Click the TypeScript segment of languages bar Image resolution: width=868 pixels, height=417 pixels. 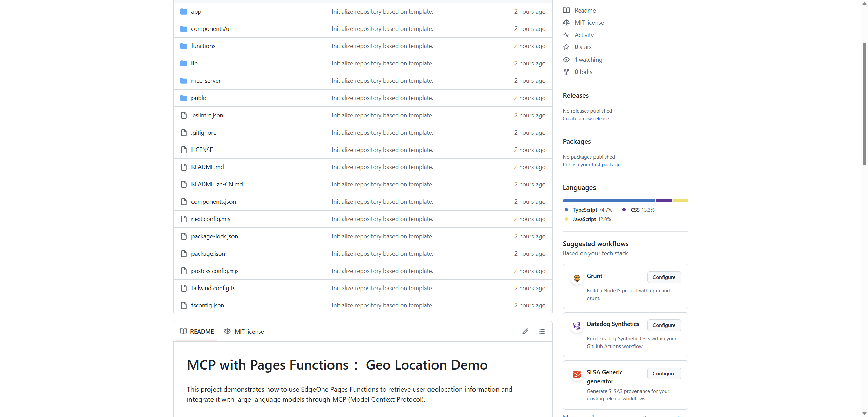609,201
